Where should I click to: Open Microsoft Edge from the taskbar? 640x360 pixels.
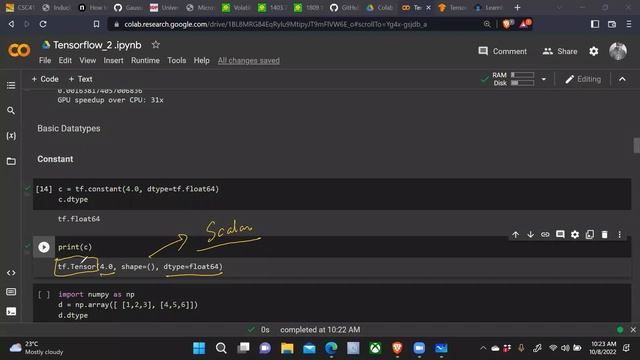tap(331, 348)
